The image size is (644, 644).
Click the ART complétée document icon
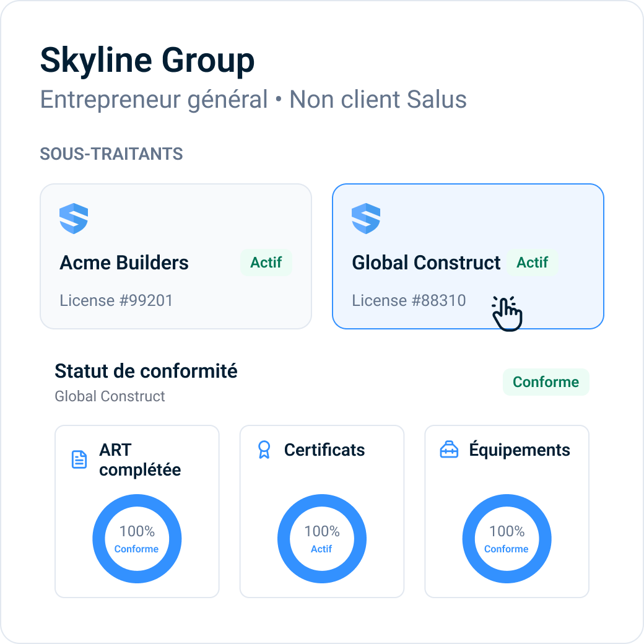79,459
